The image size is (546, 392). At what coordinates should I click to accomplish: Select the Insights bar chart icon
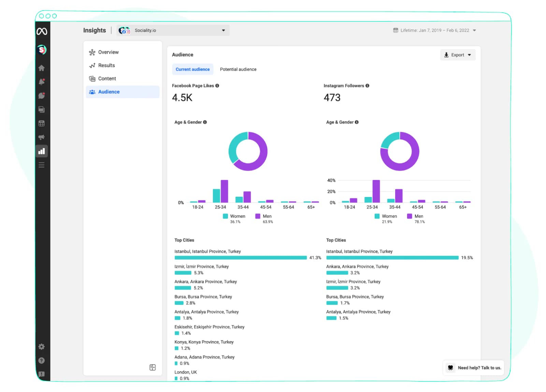pyautogui.click(x=42, y=151)
